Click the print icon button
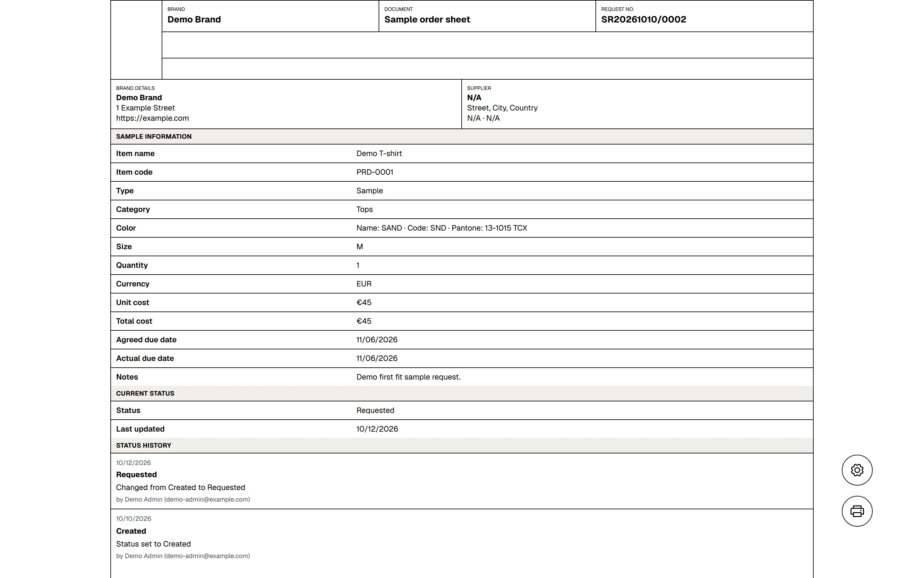The width and height of the screenshot is (924, 578). 857,511
